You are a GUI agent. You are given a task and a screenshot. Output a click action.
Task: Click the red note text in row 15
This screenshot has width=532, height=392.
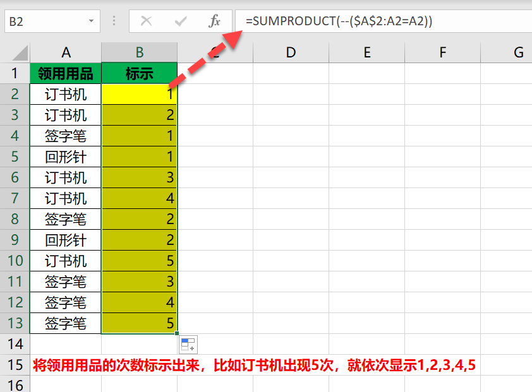pyautogui.click(x=254, y=365)
